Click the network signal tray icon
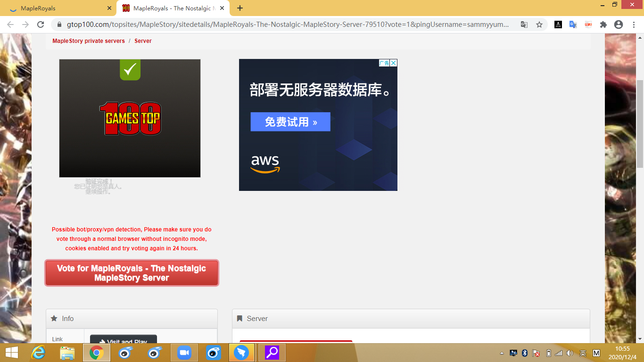This screenshot has width=644, height=362. (559, 353)
